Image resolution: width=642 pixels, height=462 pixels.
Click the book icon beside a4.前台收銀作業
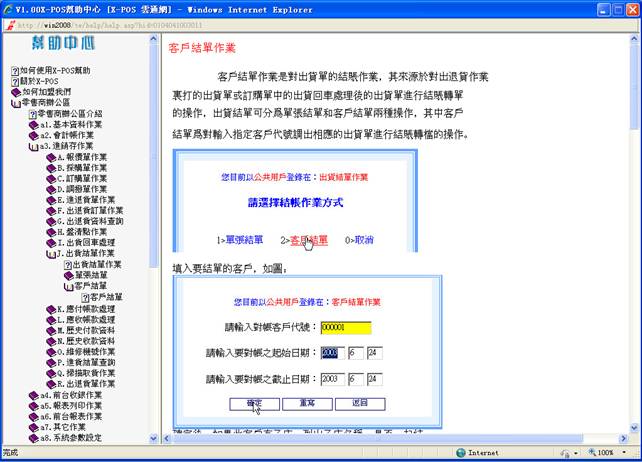click(33, 394)
